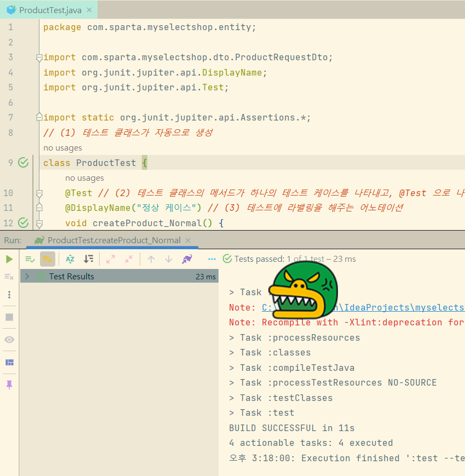Toggle show passed tests filter
Screen dimensions: 465x476
(30, 259)
